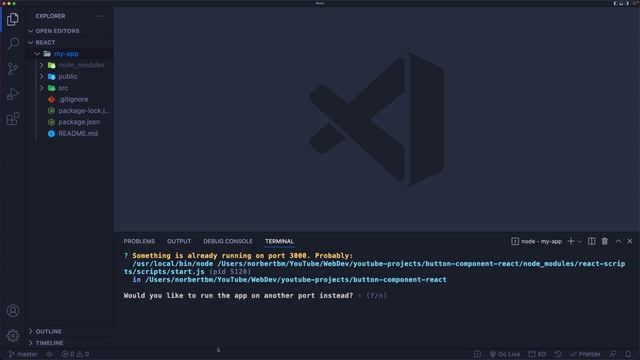The width and height of the screenshot is (640, 360).
Task: Open errors and warnings status item
Action: [x=75, y=354]
